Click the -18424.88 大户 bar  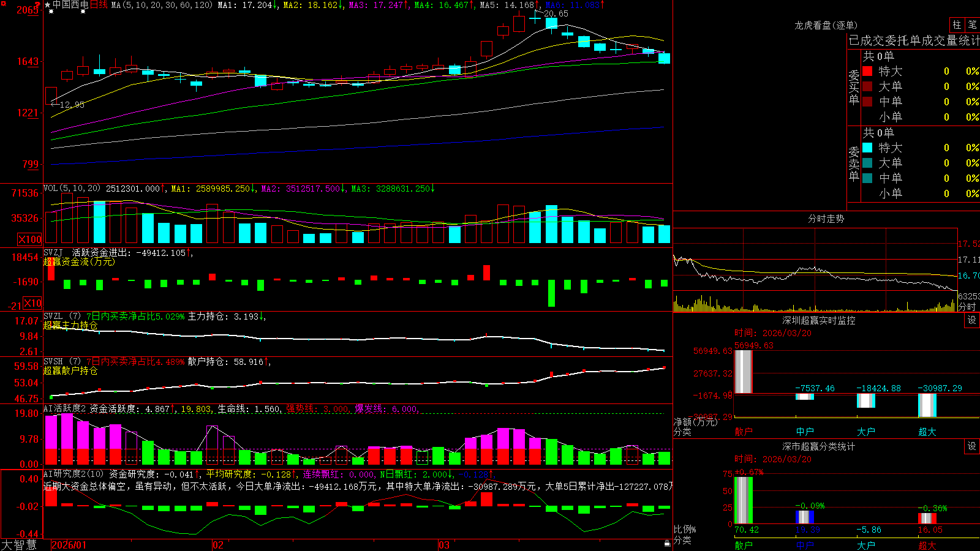(866, 400)
